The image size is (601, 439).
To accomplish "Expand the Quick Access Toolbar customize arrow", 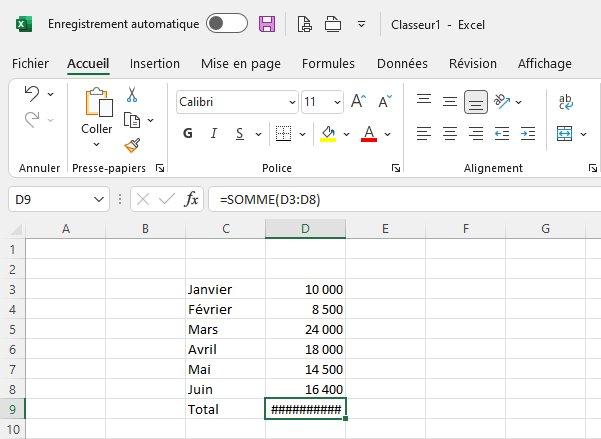I will [361, 25].
